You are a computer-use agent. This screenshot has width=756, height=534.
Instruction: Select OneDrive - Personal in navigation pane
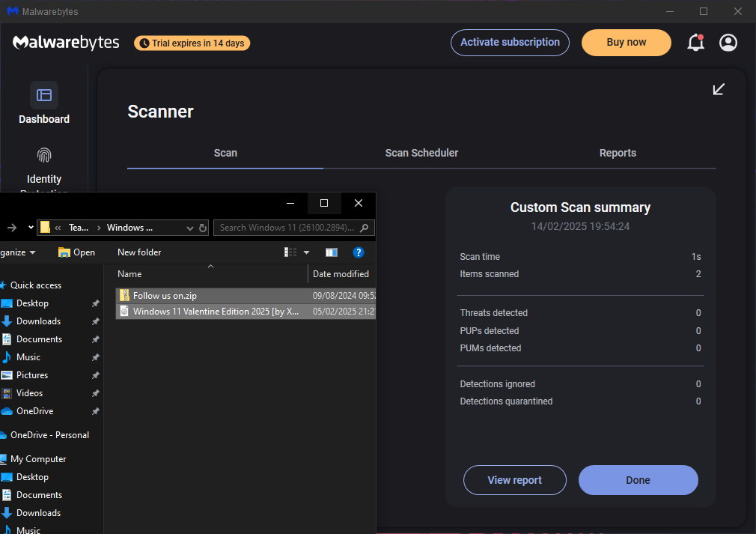(49, 434)
